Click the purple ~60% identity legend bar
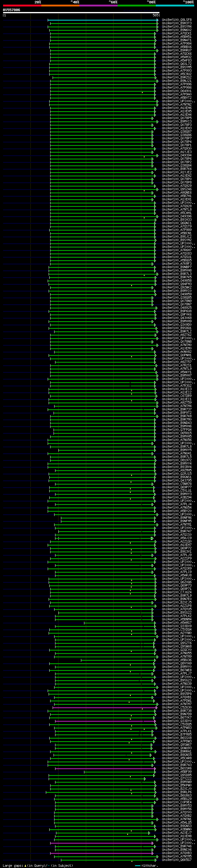The height and width of the screenshot is (868, 197). [x=99, y=6]
